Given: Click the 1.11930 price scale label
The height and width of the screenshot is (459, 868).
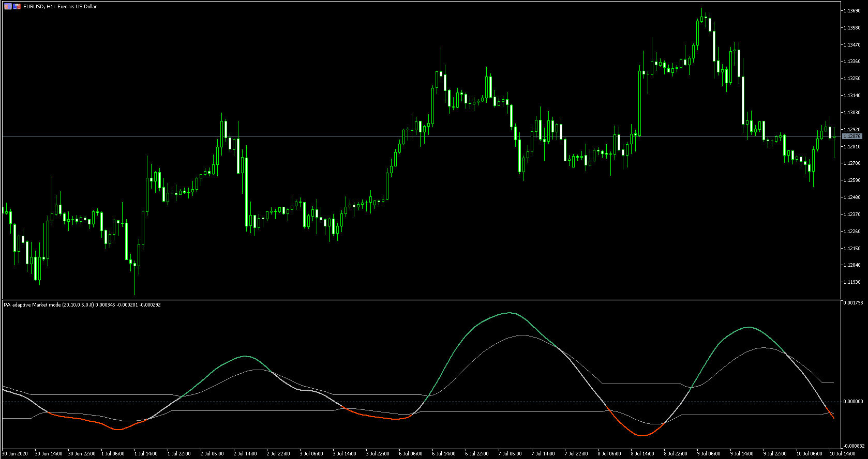Looking at the screenshot, I should click(x=851, y=282).
